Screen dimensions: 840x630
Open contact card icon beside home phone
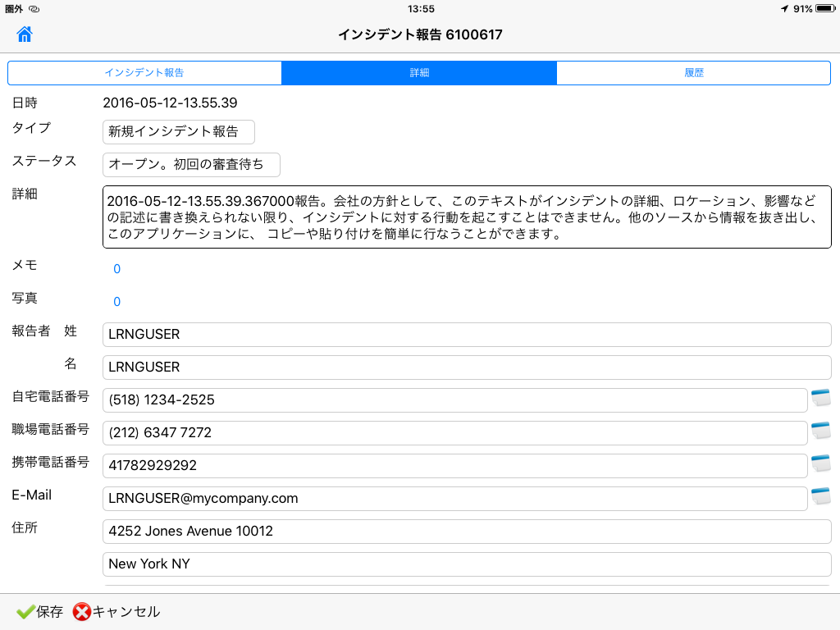click(x=820, y=399)
